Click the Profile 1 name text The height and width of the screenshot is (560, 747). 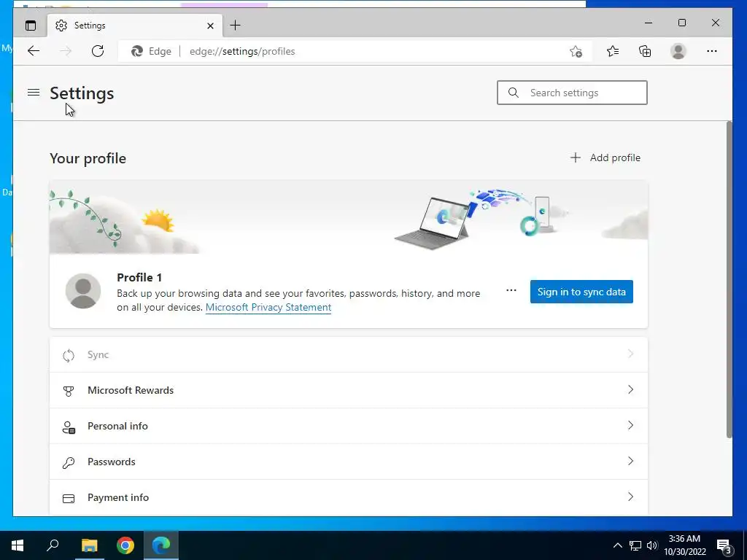[139, 277]
